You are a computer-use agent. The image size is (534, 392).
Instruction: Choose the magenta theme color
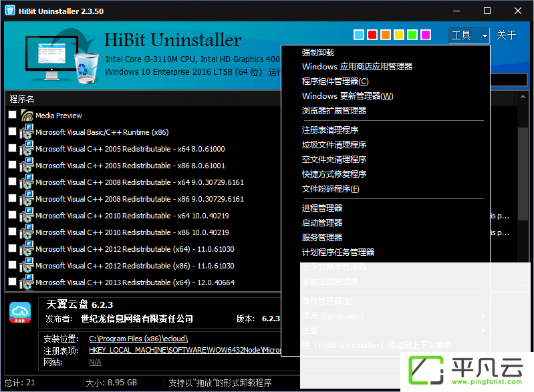426,35
